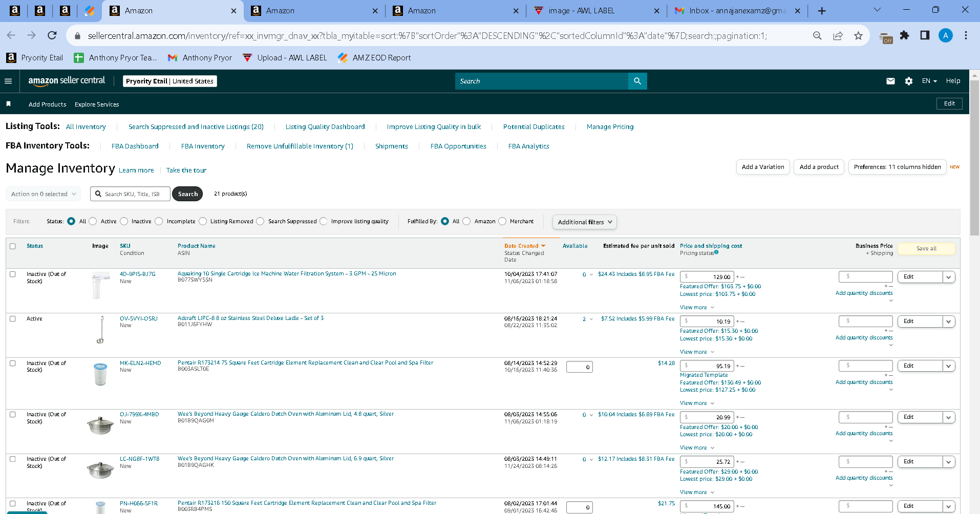980x514 pixels.
Task: Select the All status radio button
Action: 71,221
